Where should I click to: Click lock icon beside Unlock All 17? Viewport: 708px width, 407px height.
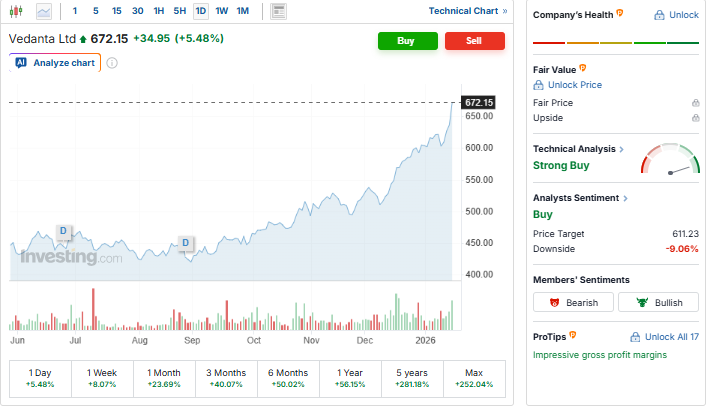coord(635,337)
